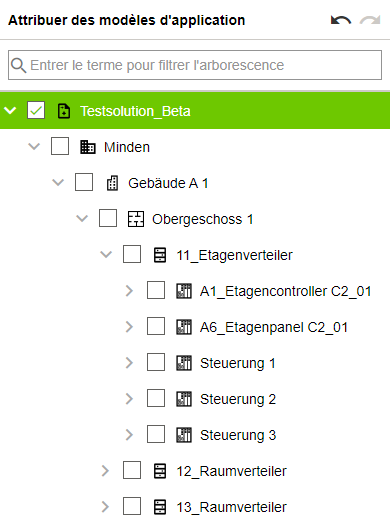The image size is (390, 527).
Task: Collapse the Testsolution_Beta root node
Action: click(x=10, y=110)
